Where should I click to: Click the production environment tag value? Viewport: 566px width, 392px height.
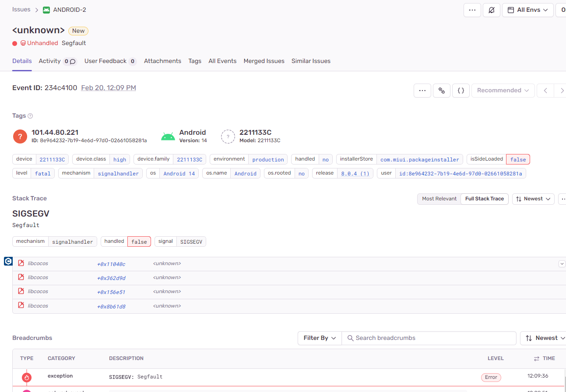[x=268, y=160]
